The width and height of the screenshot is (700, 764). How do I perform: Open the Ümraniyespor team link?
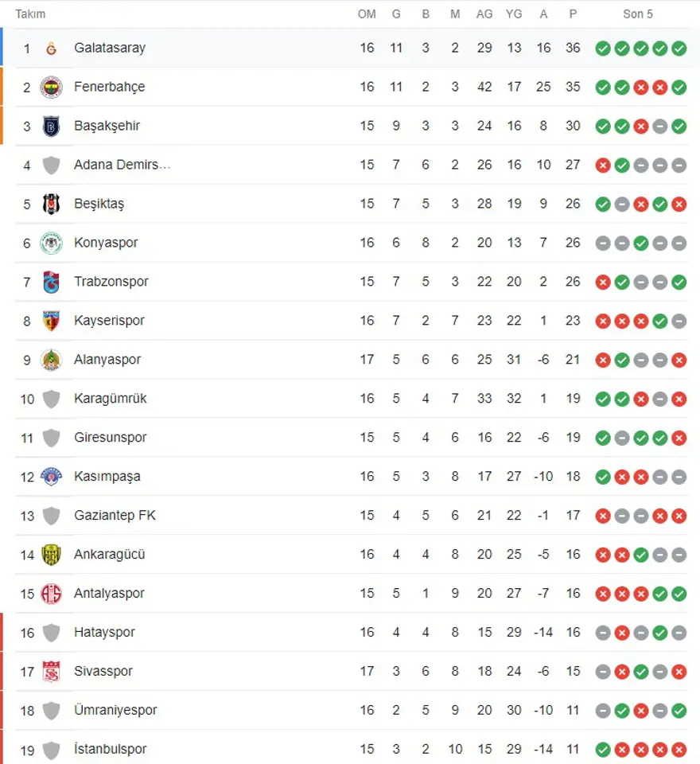(x=115, y=711)
